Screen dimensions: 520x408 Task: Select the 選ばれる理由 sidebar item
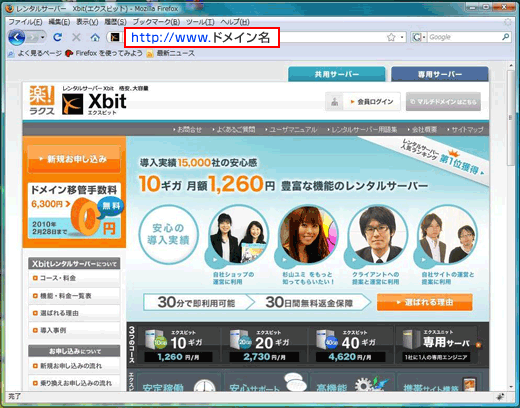74,313
